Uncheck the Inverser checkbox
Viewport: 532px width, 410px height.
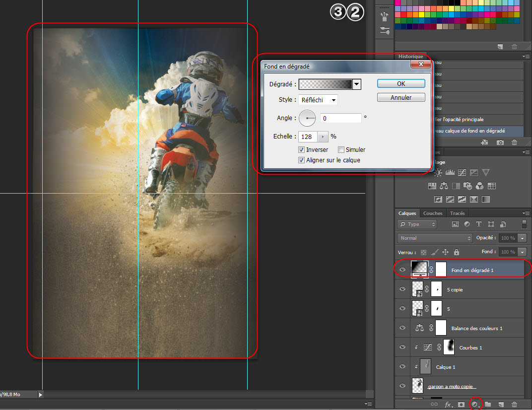pos(301,149)
